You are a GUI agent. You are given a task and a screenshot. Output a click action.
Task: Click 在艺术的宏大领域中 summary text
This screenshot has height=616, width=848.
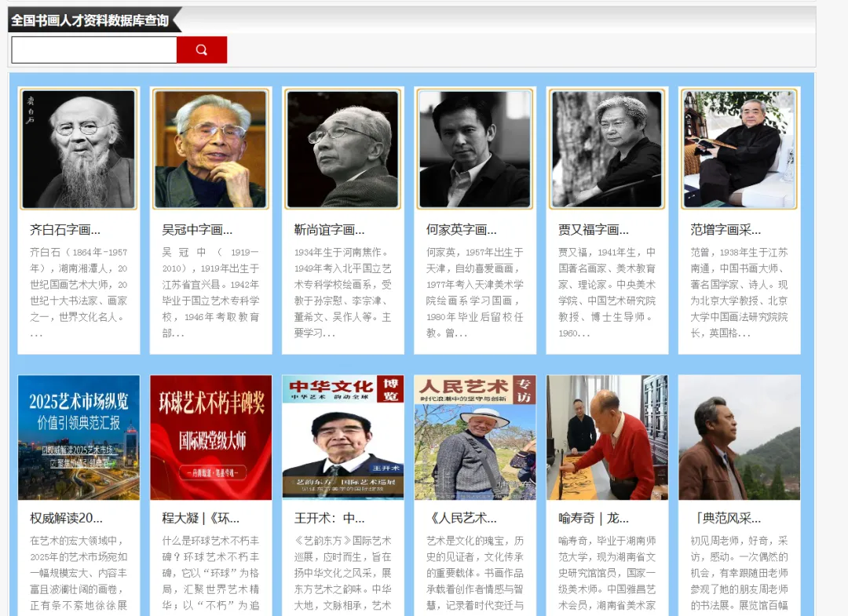point(79,573)
